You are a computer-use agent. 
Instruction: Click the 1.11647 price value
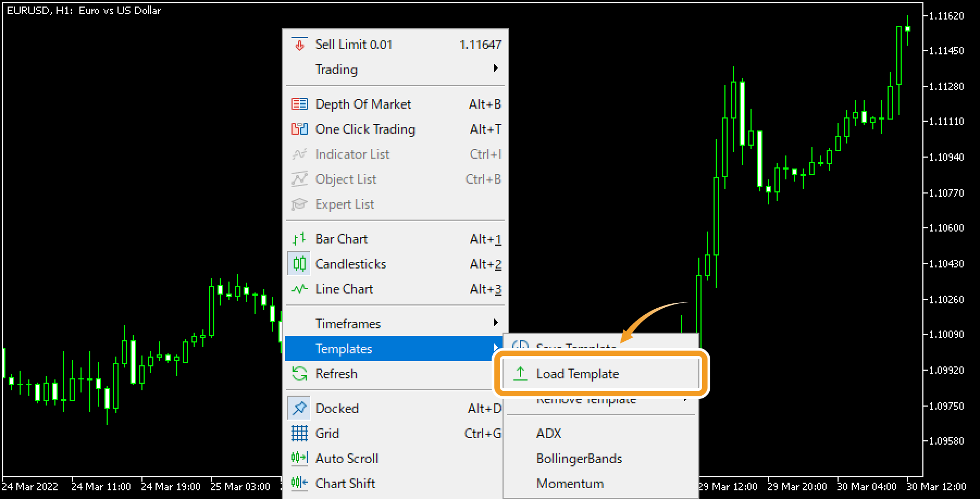pos(480,45)
